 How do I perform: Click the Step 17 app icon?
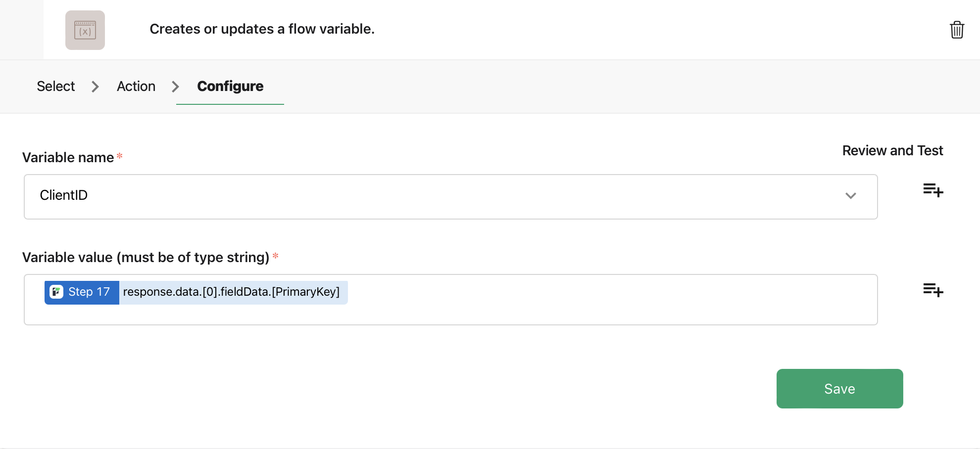pyautogui.click(x=56, y=292)
